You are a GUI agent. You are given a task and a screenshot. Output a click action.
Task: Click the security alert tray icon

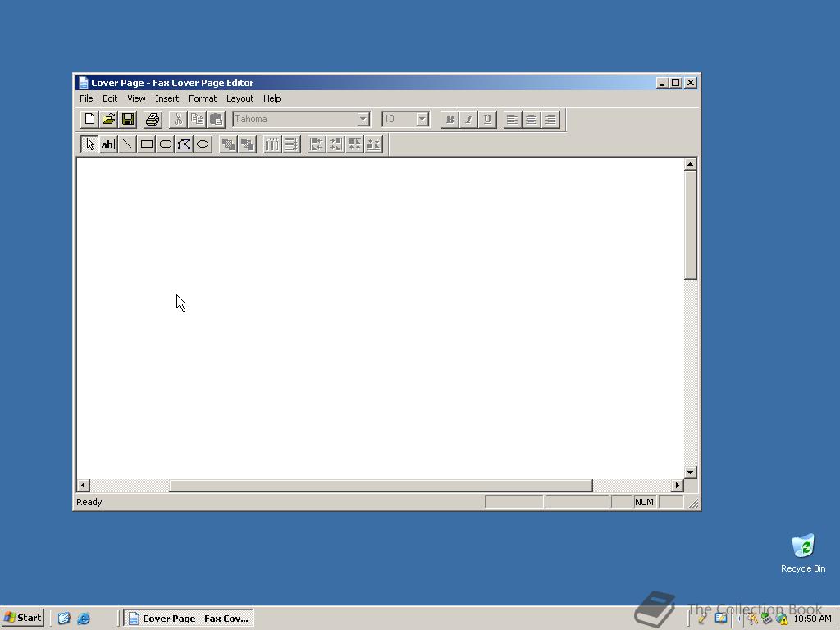pos(783,619)
